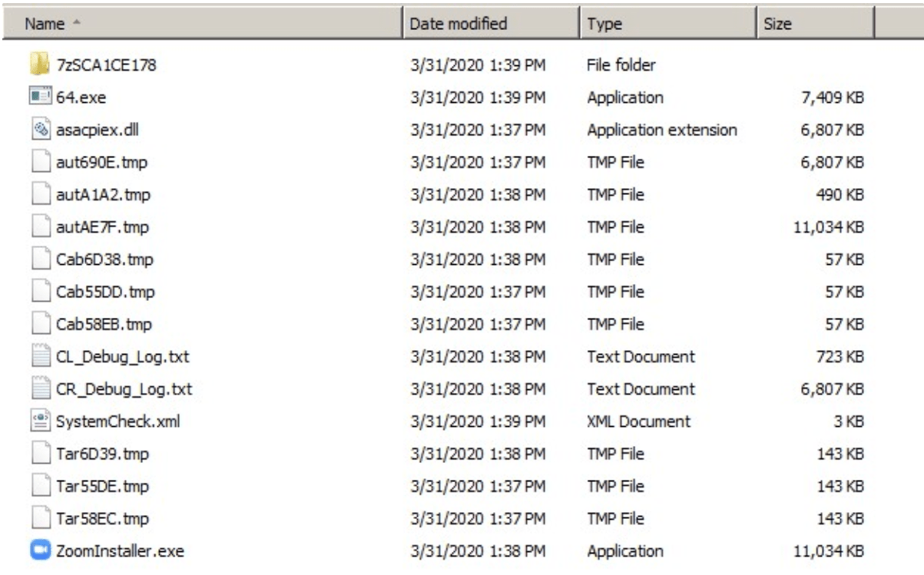924x575 pixels.
Task: Sort by the Type column header
Action: (668, 24)
